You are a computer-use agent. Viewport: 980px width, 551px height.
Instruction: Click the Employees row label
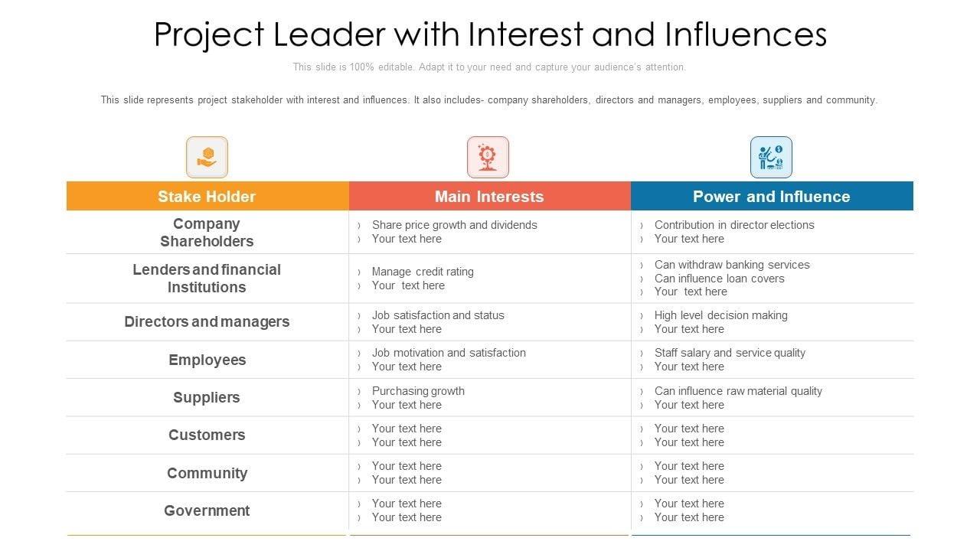click(x=207, y=360)
